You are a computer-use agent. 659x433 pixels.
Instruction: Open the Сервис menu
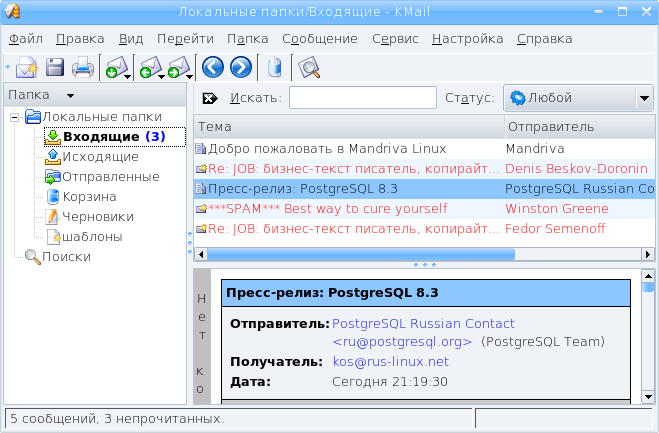[x=395, y=39]
